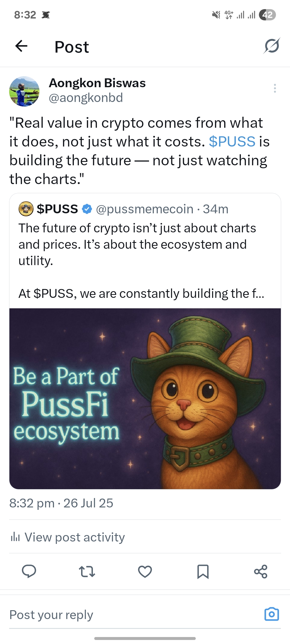
Task: Tap the repost arrows icon
Action: pos(87,571)
